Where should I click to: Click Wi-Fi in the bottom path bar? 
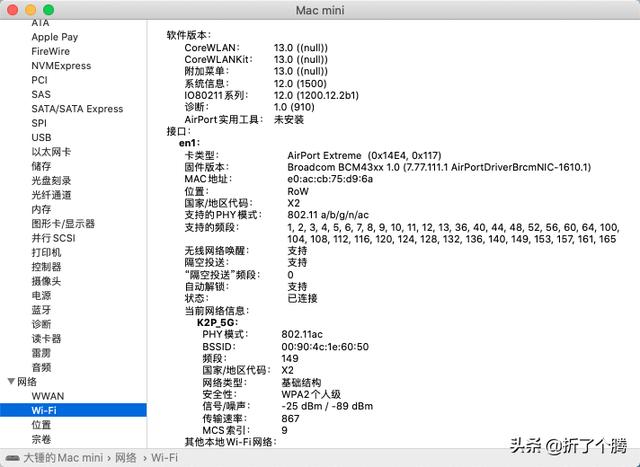click(x=164, y=458)
